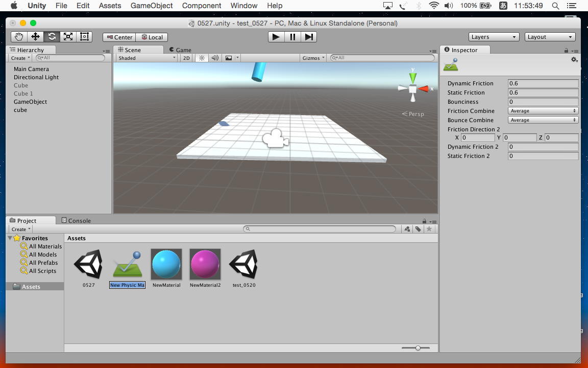Select Main Camera in Hierarchy
The height and width of the screenshot is (368, 588).
(32, 69)
